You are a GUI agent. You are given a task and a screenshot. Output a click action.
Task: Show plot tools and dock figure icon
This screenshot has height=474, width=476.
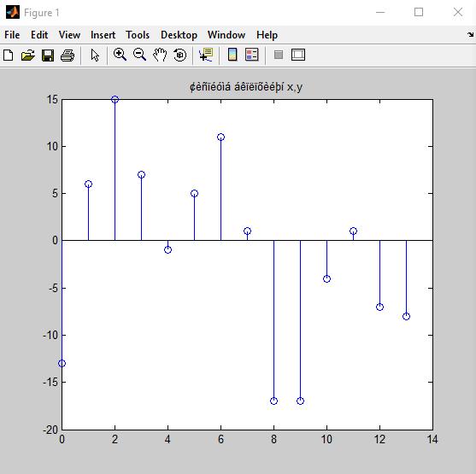298,55
